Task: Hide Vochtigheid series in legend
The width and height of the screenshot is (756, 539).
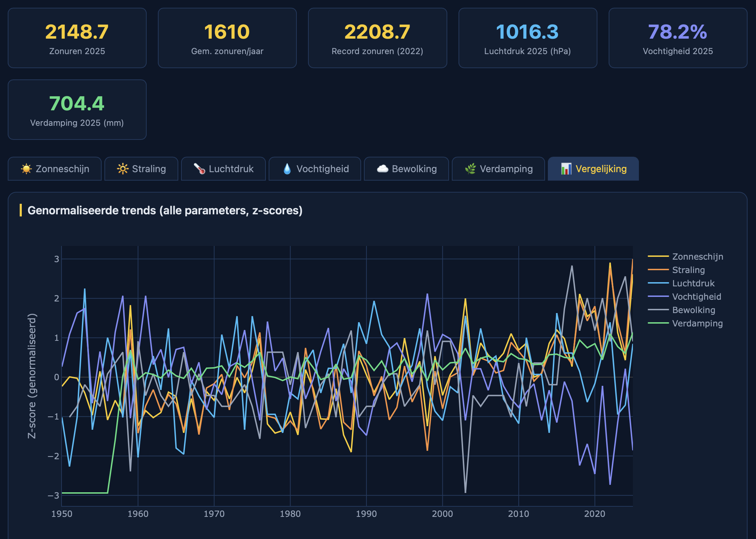Action: coord(696,297)
